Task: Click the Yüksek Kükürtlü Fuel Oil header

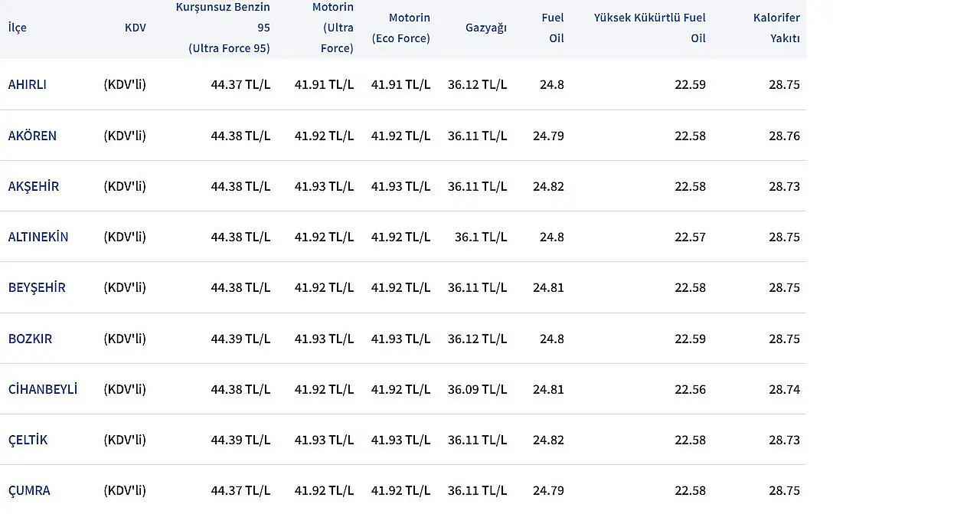Action: 650,28
